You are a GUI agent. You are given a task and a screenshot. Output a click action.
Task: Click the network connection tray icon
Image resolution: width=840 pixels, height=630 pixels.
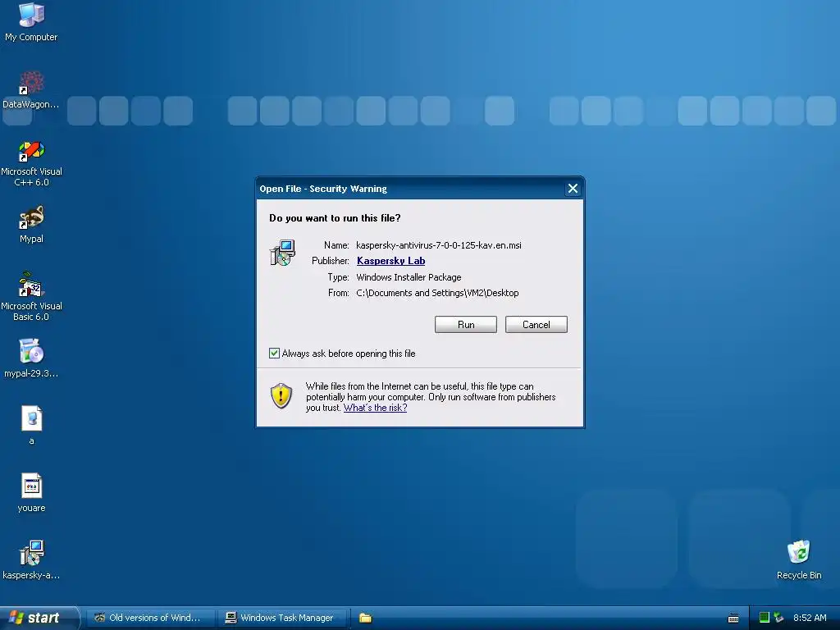coord(779,618)
